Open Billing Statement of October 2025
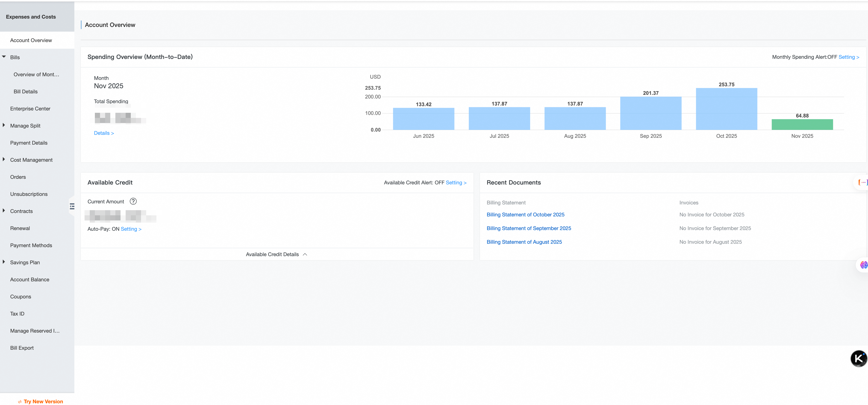868x405 pixels. (525, 215)
